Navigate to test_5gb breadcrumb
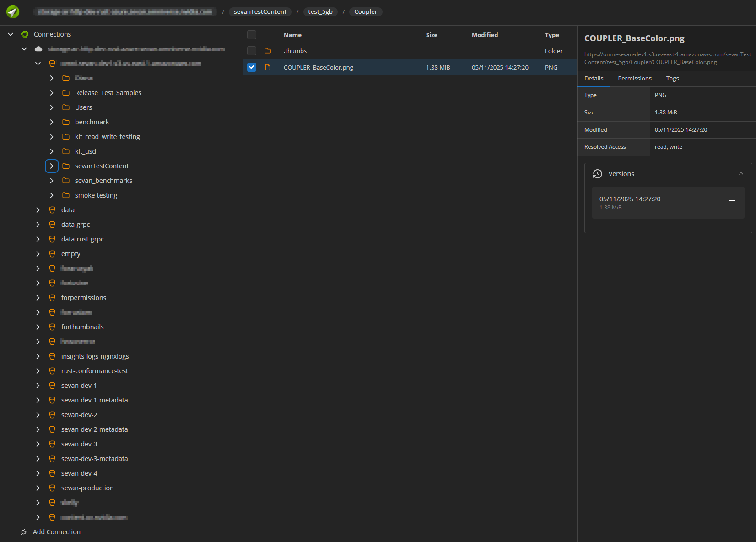 click(320, 12)
